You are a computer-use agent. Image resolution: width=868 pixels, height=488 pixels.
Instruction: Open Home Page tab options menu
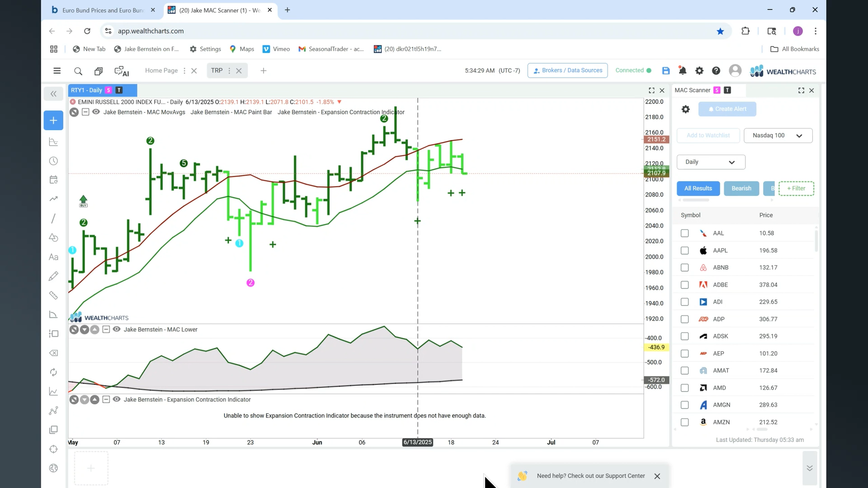click(184, 71)
